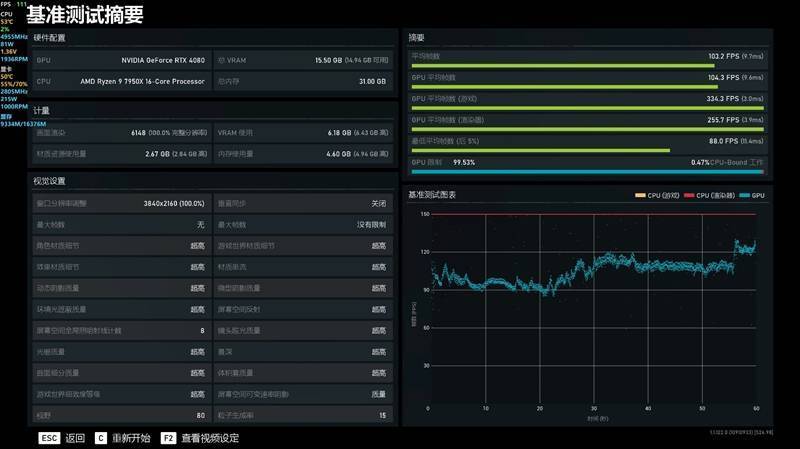Click the value NVIDIA GeForce RTX 4080
The height and width of the screenshot is (449, 800).
click(x=163, y=60)
